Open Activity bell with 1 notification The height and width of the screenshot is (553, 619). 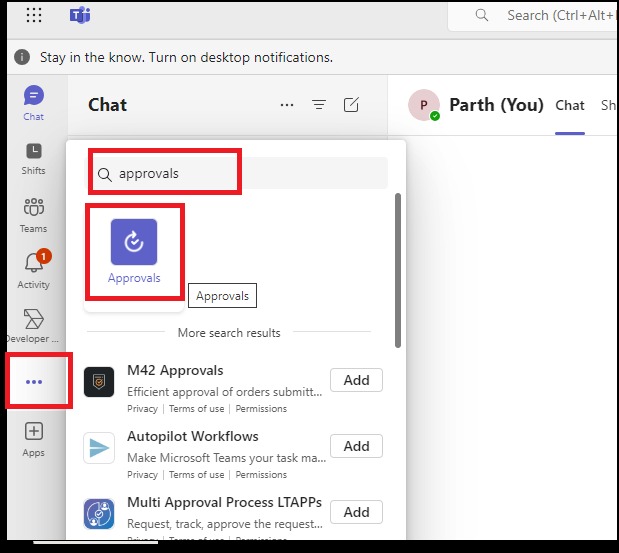coord(34,270)
